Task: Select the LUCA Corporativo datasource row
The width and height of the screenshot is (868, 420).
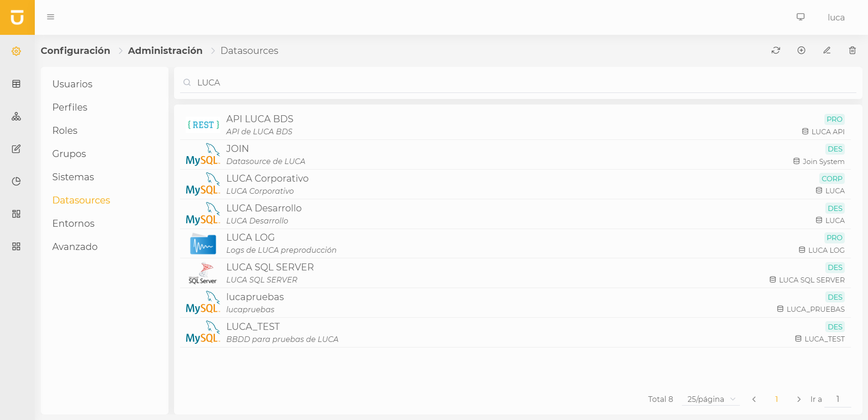Action: (418, 184)
